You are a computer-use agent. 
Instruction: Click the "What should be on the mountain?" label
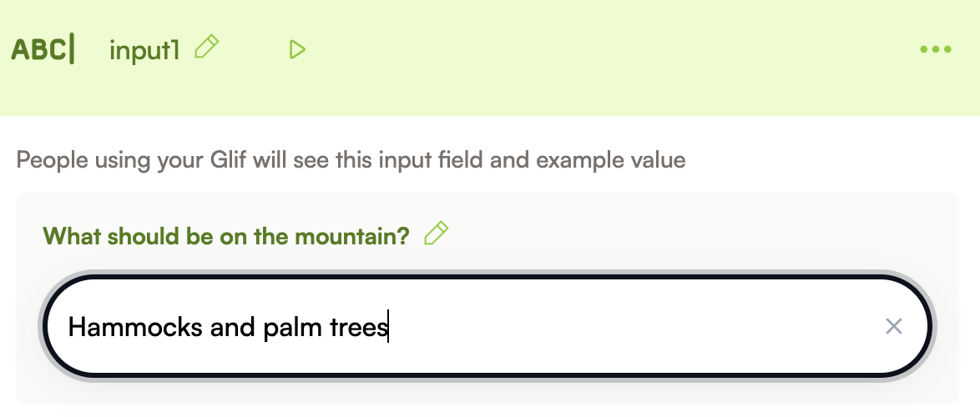pyautogui.click(x=226, y=236)
